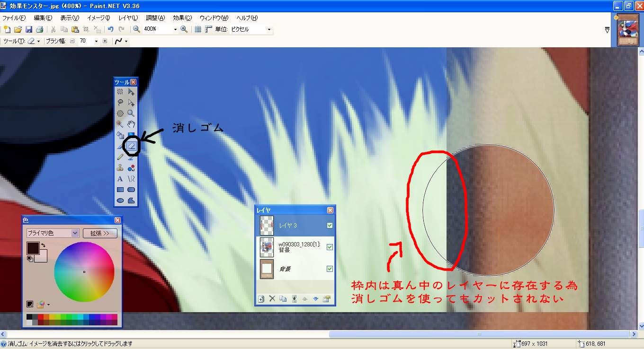Select the Rectangle Select tool
The height and width of the screenshot is (349, 644).
click(120, 92)
